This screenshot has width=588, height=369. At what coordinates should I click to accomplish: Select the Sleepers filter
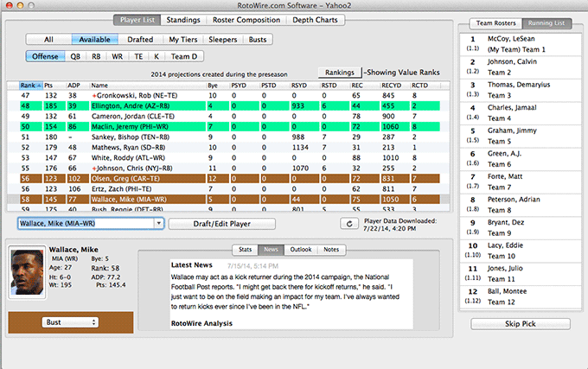coord(223,40)
